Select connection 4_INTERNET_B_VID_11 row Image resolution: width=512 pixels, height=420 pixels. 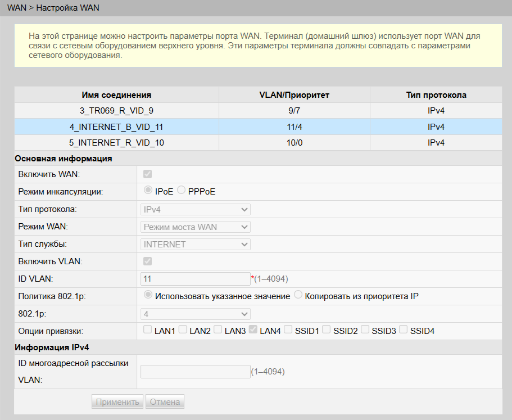(x=258, y=127)
